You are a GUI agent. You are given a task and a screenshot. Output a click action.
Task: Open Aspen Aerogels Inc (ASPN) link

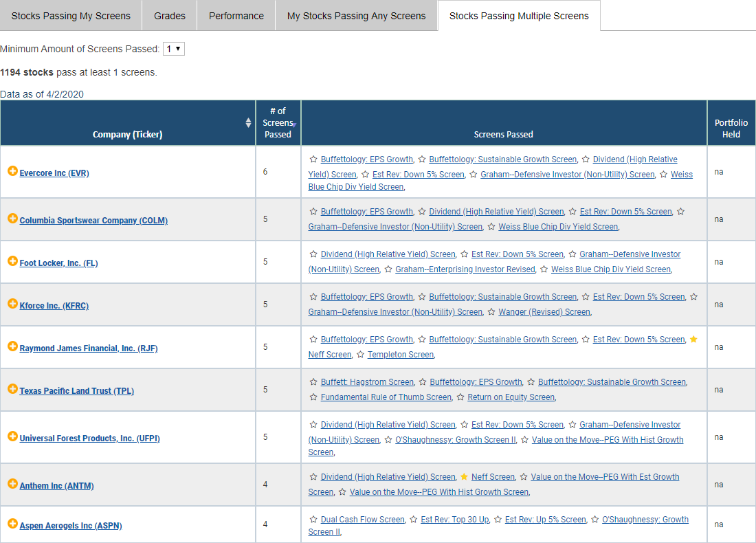[x=71, y=526]
